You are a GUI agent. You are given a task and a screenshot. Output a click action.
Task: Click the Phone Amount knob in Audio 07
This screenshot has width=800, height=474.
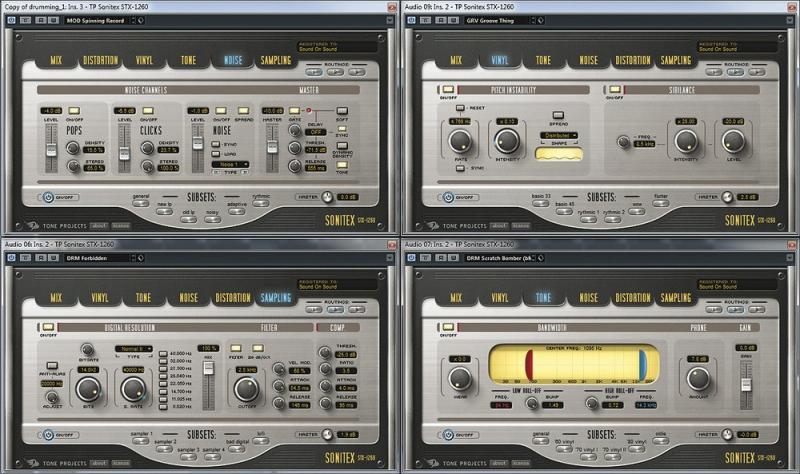(x=698, y=379)
